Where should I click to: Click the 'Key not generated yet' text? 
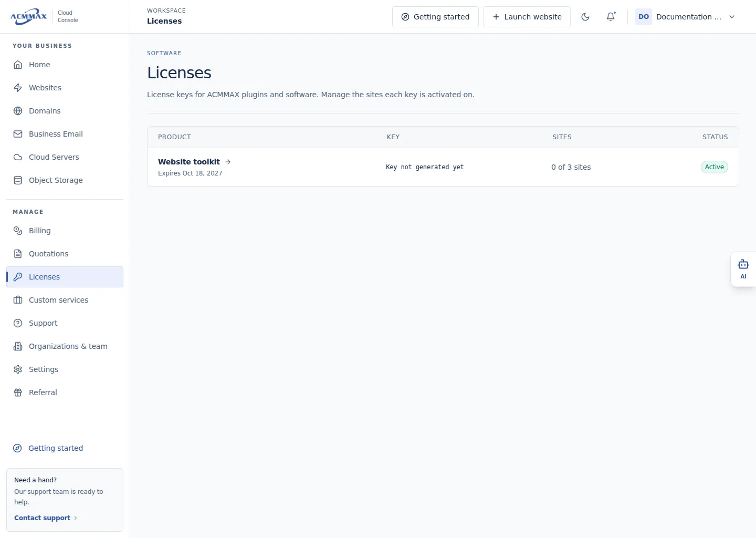(x=425, y=167)
